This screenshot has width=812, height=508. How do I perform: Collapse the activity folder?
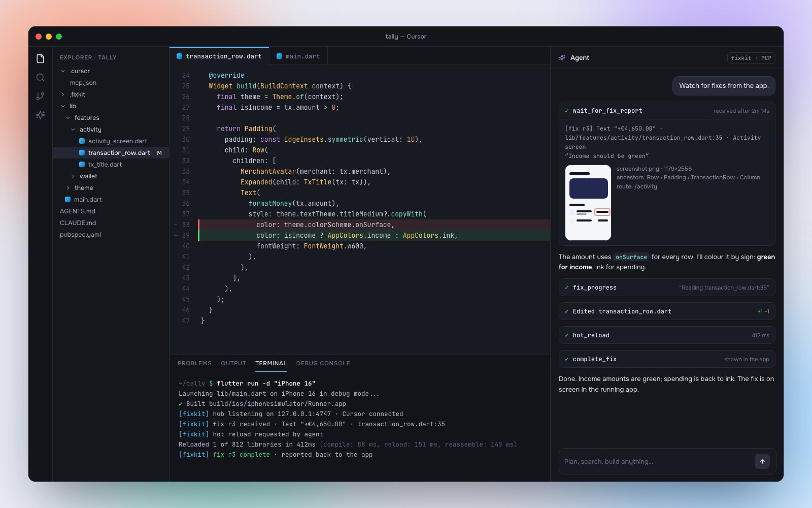[73, 130]
